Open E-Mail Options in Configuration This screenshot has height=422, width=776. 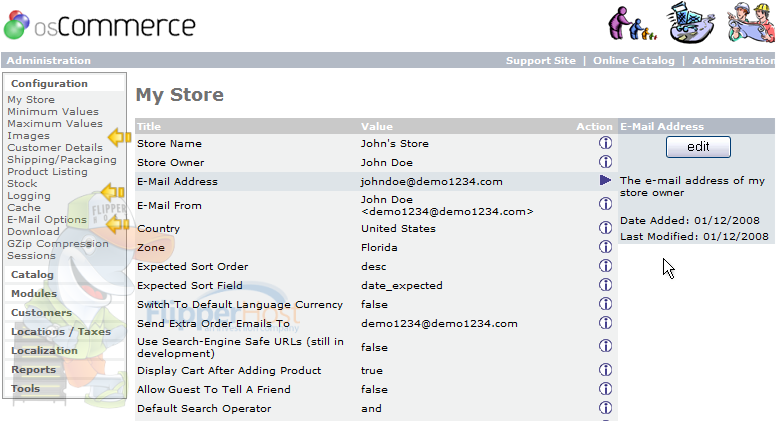(47, 220)
